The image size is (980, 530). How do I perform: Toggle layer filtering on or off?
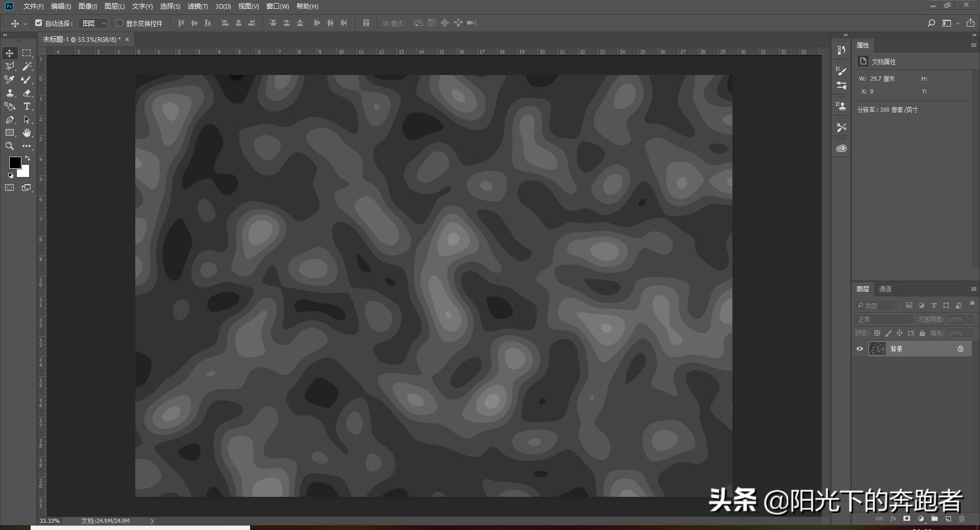pyautogui.click(x=972, y=304)
